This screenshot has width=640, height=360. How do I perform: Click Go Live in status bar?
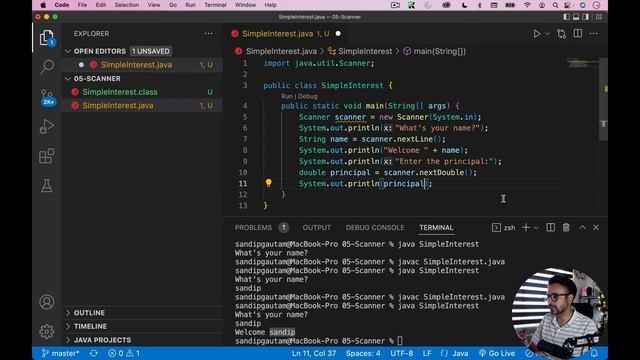pyautogui.click(x=497, y=353)
